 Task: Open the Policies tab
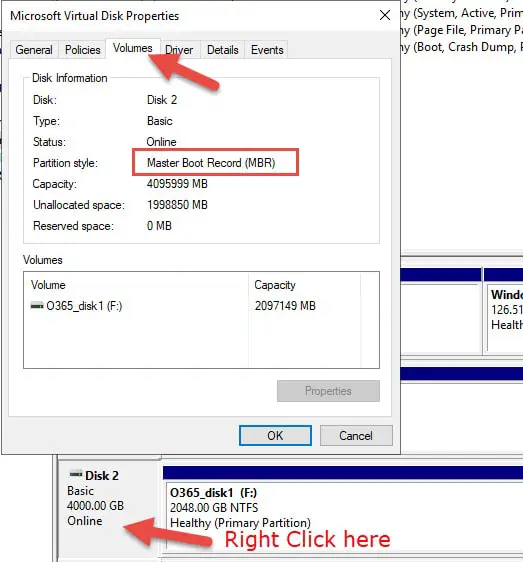[x=82, y=50]
